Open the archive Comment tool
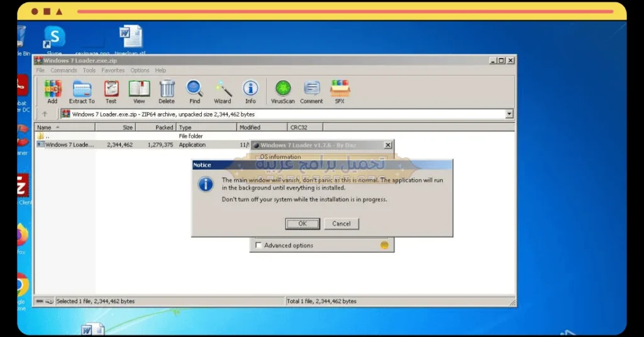644x337 pixels. [311, 91]
